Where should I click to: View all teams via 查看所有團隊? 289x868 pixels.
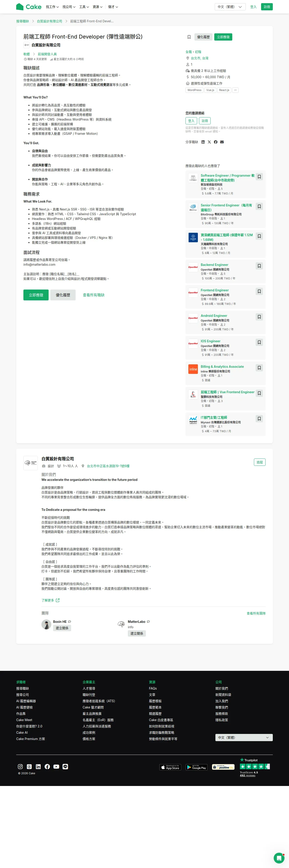pos(256,613)
